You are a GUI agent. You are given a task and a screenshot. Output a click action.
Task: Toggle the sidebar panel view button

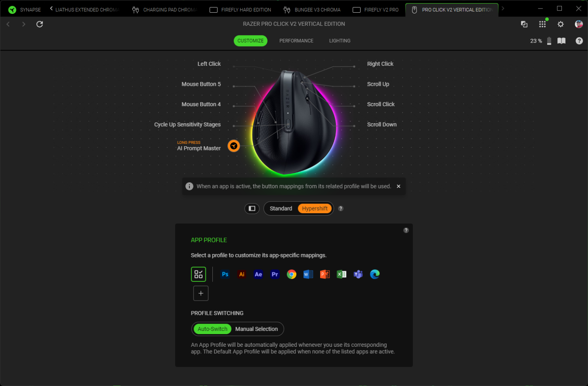252,209
